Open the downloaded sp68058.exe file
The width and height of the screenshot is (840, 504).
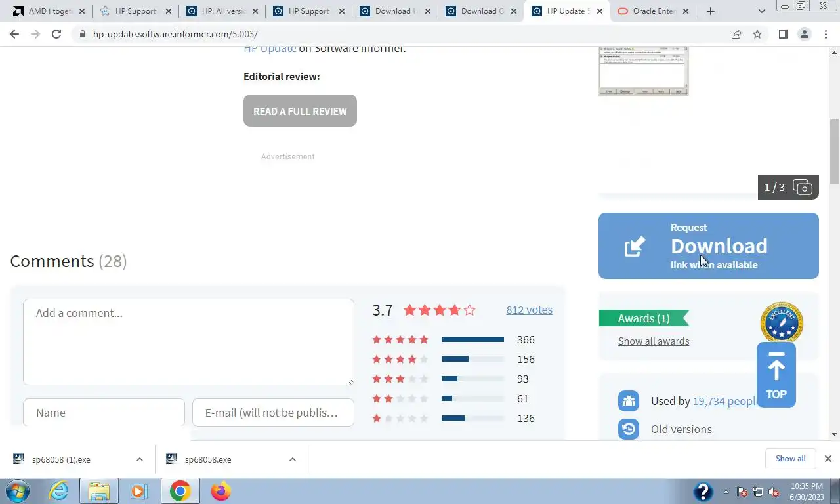coord(208,459)
